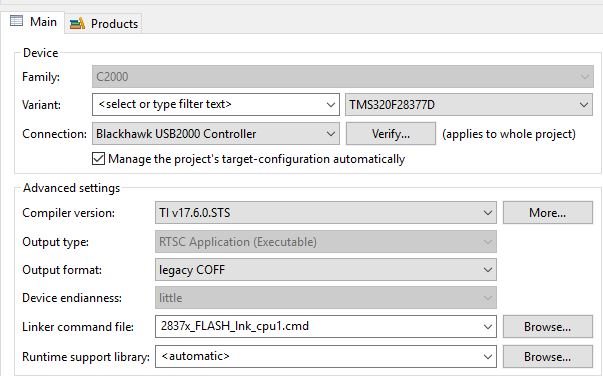Browse for a runtime support library
Image resolution: width=603 pixels, height=376 pixels.
point(548,357)
